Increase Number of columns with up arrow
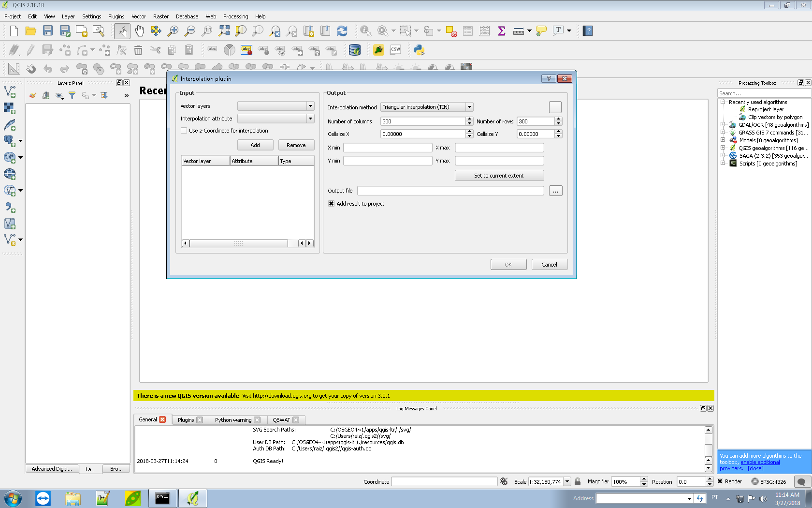Screen dimensions: 812x508 469,119
